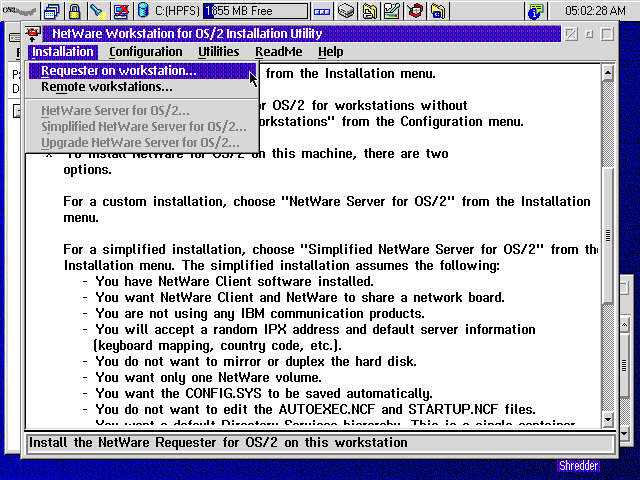Open the Installation menu
Viewport: 640px width, 480px height.
tap(63, 52)
